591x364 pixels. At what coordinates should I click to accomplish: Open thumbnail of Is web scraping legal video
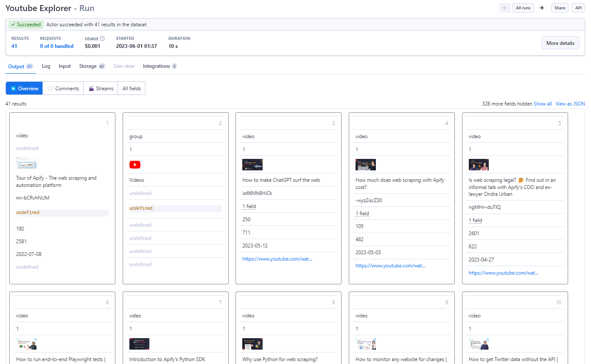479,164
